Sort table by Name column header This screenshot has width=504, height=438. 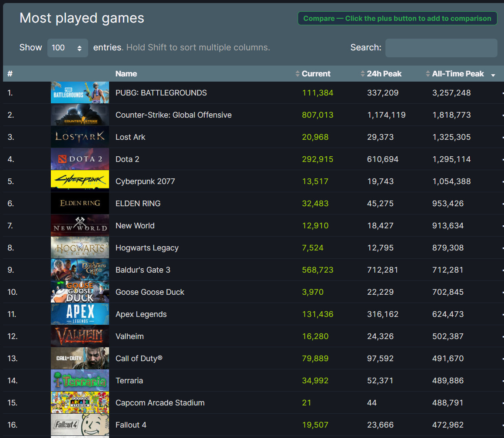click(x=126, y=74)
